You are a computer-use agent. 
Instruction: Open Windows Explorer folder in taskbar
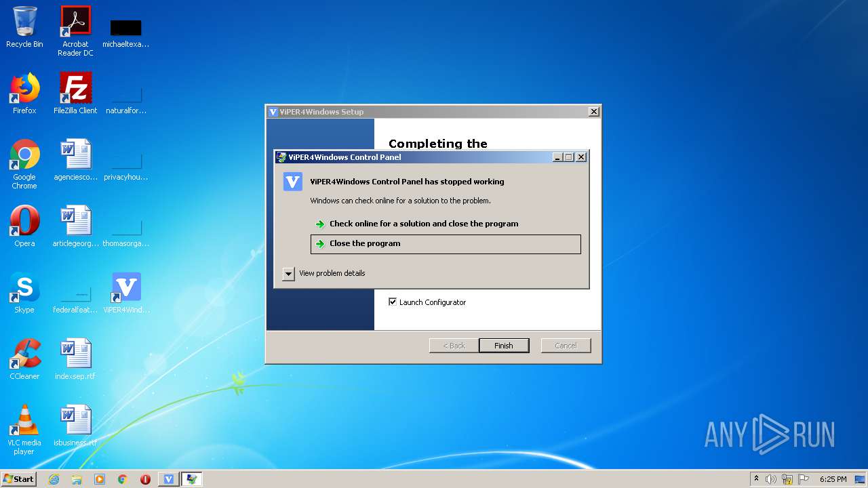(77, 479)
